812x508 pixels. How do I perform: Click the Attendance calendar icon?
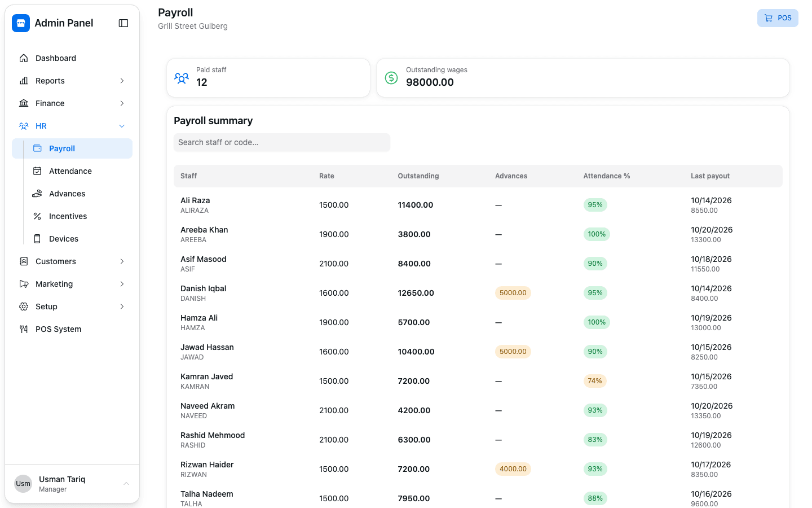(37, 171)
